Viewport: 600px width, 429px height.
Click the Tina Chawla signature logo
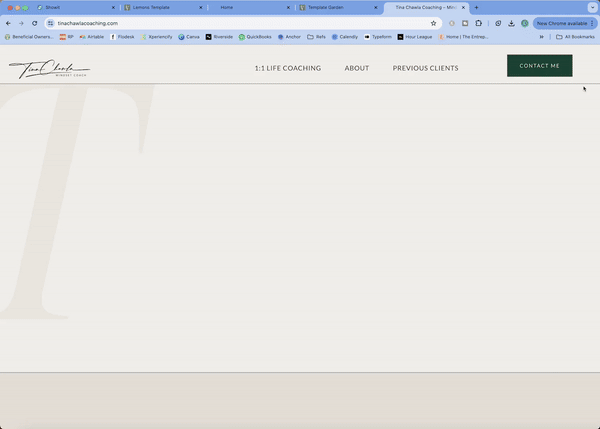coord(49,69)
